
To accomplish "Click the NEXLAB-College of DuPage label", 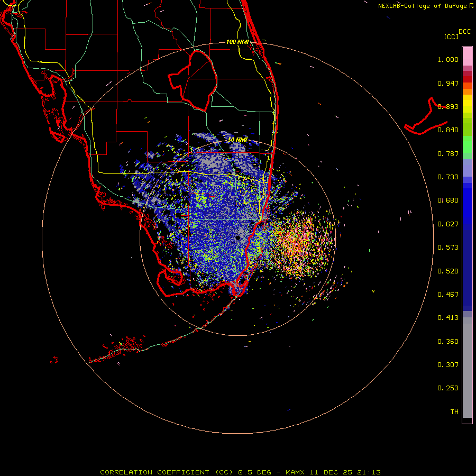I will pyautogui.click(x=422, y=6).
